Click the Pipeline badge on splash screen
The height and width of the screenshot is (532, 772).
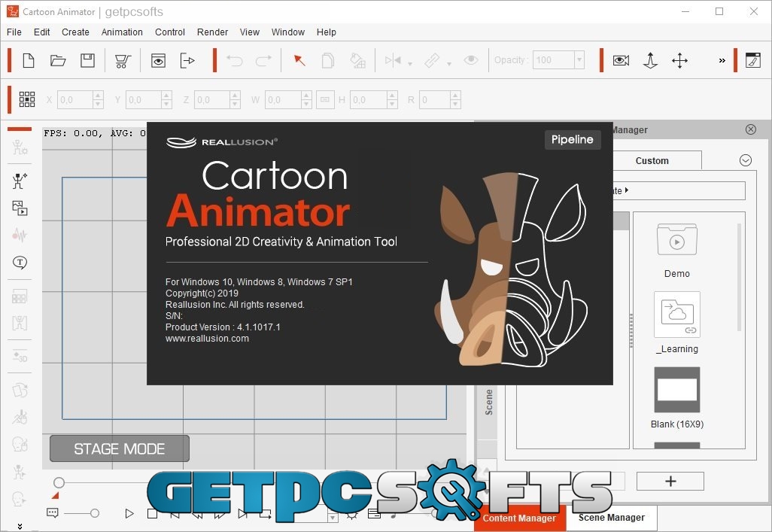pyautogui.click(x=572, y=139)
